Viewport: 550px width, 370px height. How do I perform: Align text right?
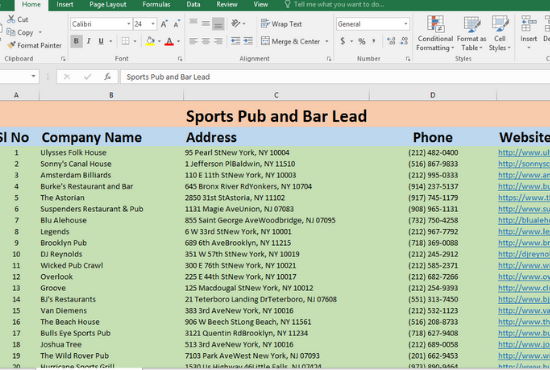(218, 41)
